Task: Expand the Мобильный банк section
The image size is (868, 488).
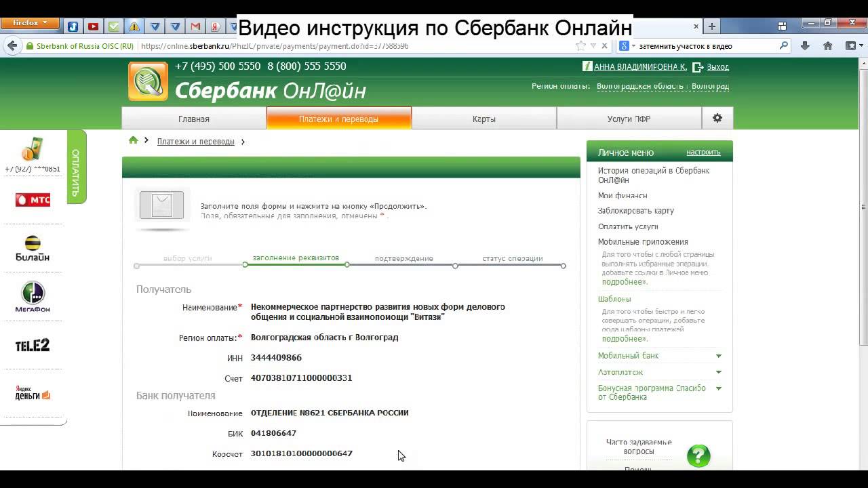Action: (x=659, y=356)
